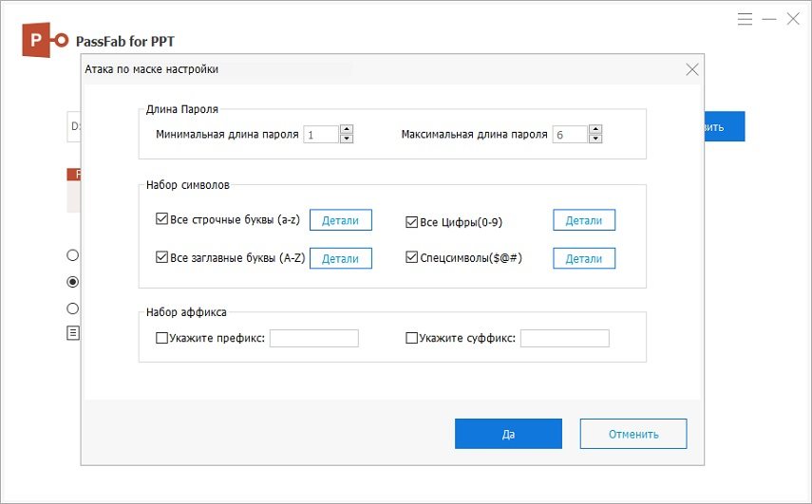Open the hamburger menu icon in title bar
This screenshot has height=504, width=812.
pyautogui.click(x=745, y=19)
